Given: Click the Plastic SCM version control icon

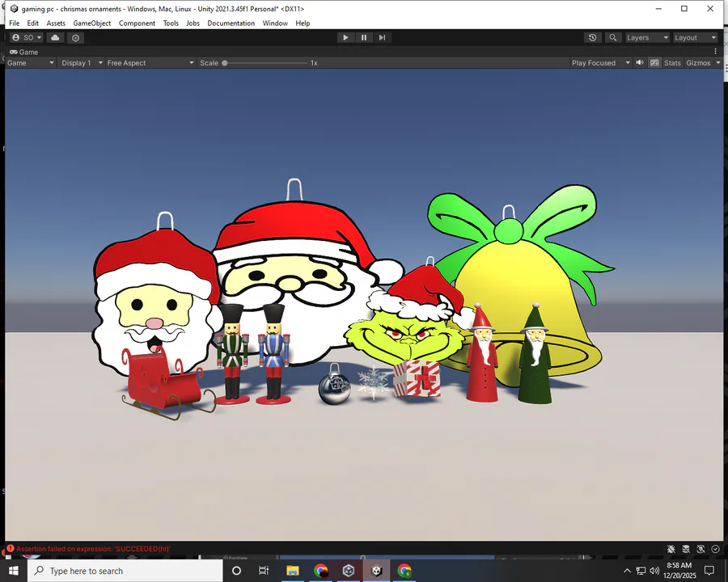Looking at the screenshot, I should coord(76,38).
